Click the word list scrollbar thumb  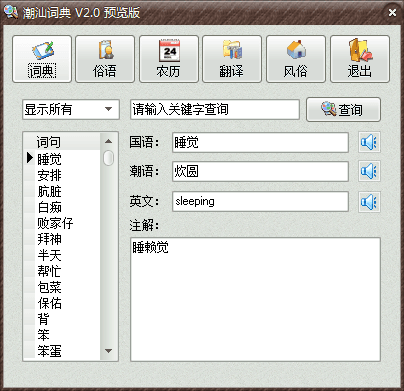108,158
